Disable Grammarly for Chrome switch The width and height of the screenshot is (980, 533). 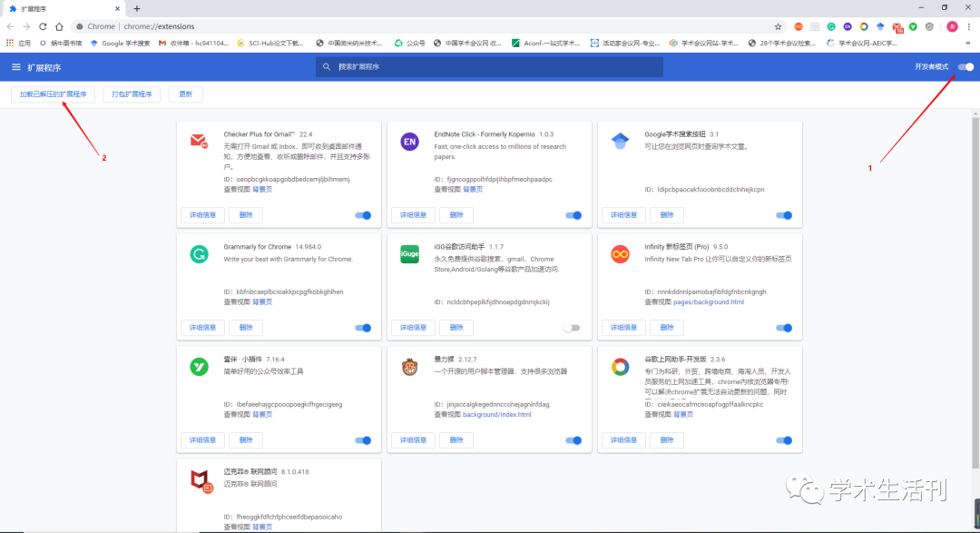click(363, 328)
